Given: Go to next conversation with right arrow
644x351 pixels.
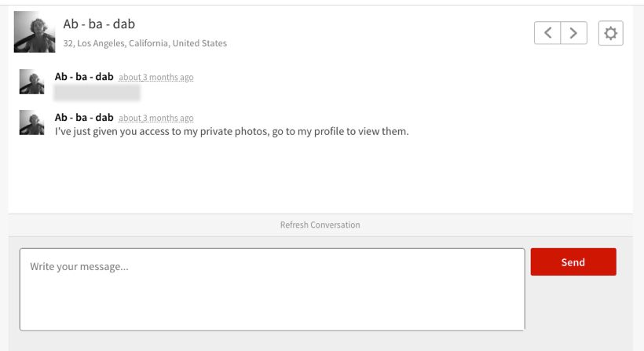Looking at the screenshot, I should [574, 33].
